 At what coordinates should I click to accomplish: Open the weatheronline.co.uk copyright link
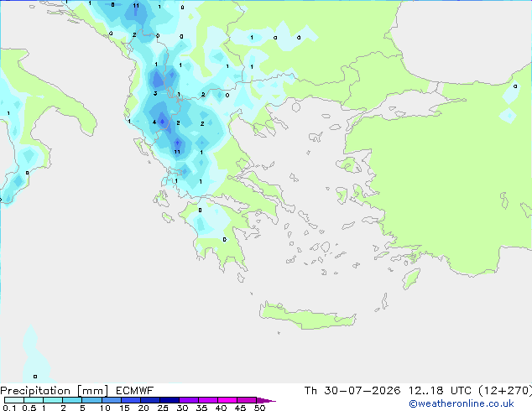click(x=462, y=404)
